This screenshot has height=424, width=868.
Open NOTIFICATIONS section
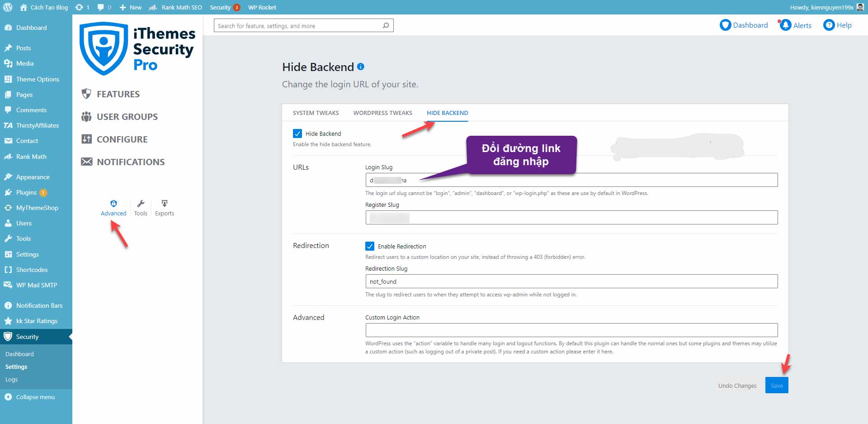point(123,162)
